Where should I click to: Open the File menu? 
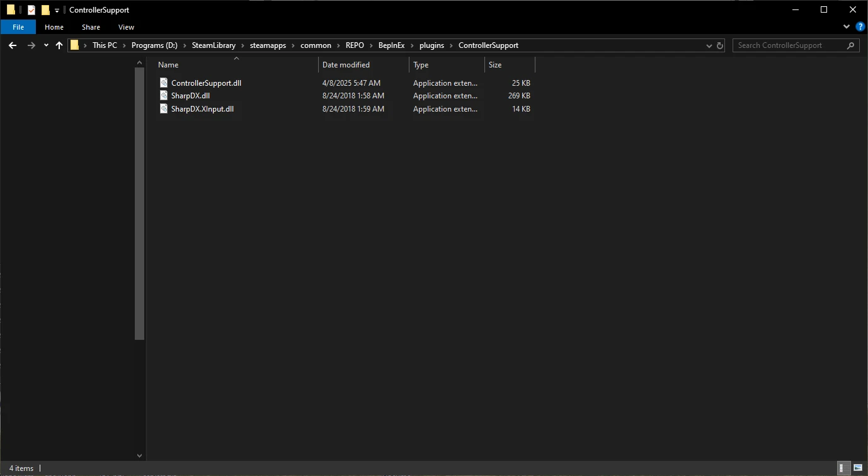pyautogui.click(x=18, y=27)
